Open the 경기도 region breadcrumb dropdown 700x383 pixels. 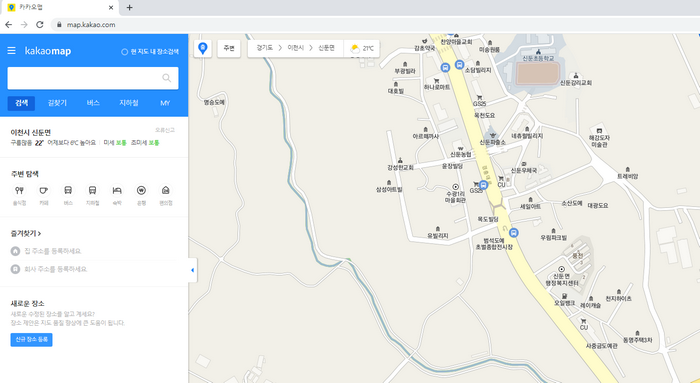(x=265, y=48)
